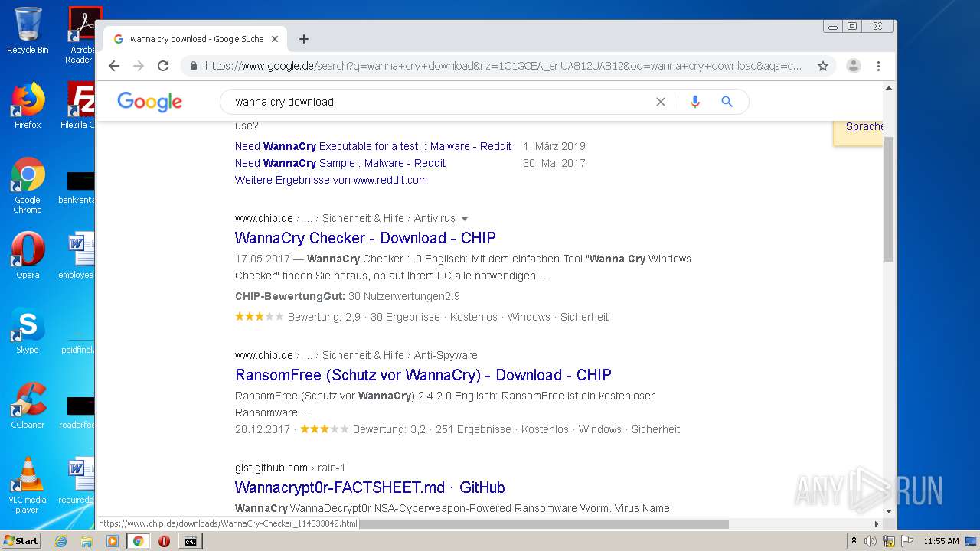Click the '1. März 2019' date text
Screen dimensions: 980x551
(554, 146)
